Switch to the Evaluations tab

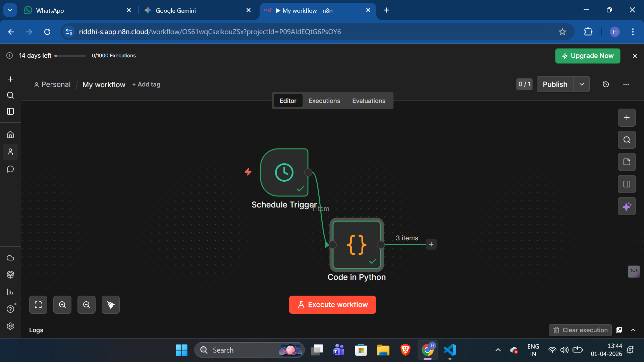click(369, 101)
